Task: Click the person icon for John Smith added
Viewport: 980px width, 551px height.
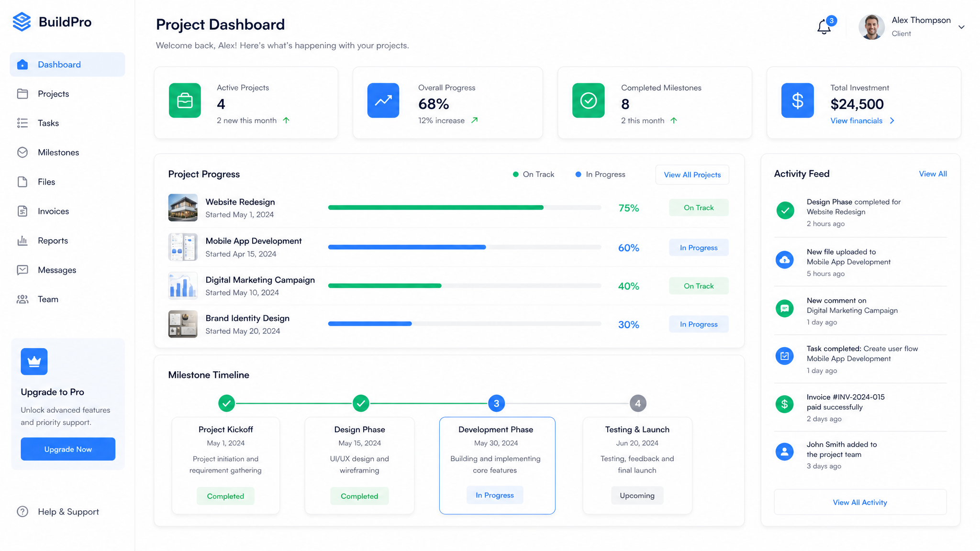Action: tap(785, 452)
